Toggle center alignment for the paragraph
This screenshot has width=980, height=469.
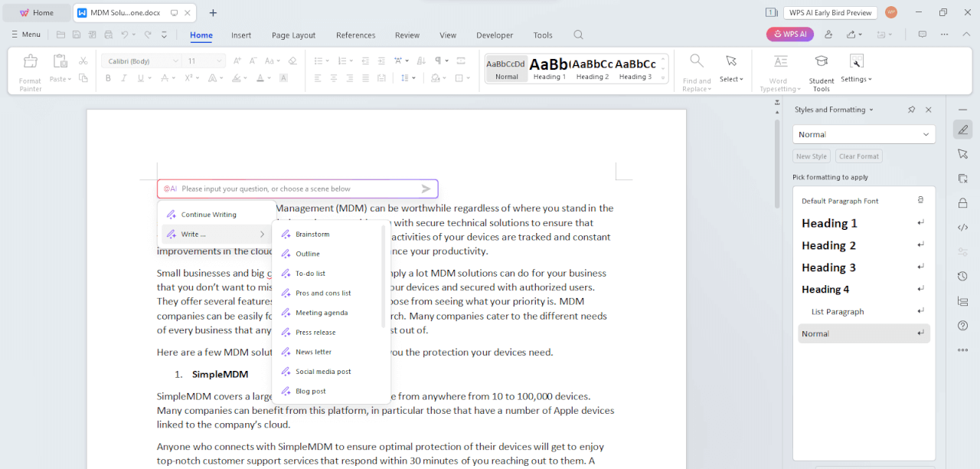(334, 78)
